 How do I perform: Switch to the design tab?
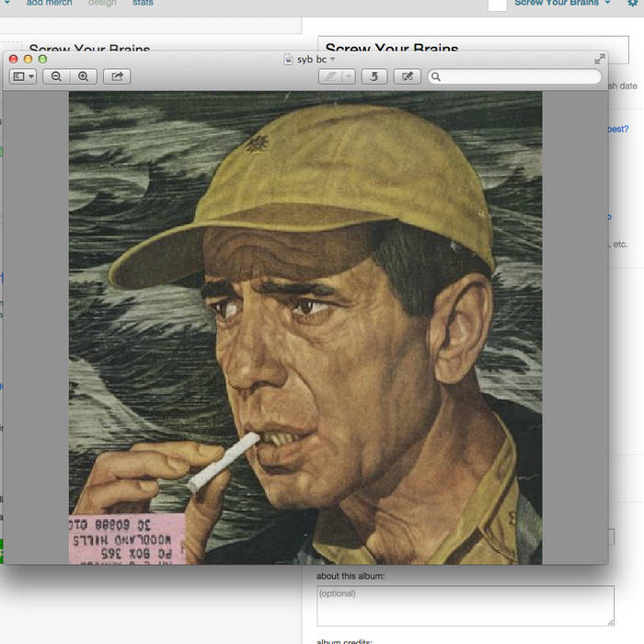click(102, 4)
